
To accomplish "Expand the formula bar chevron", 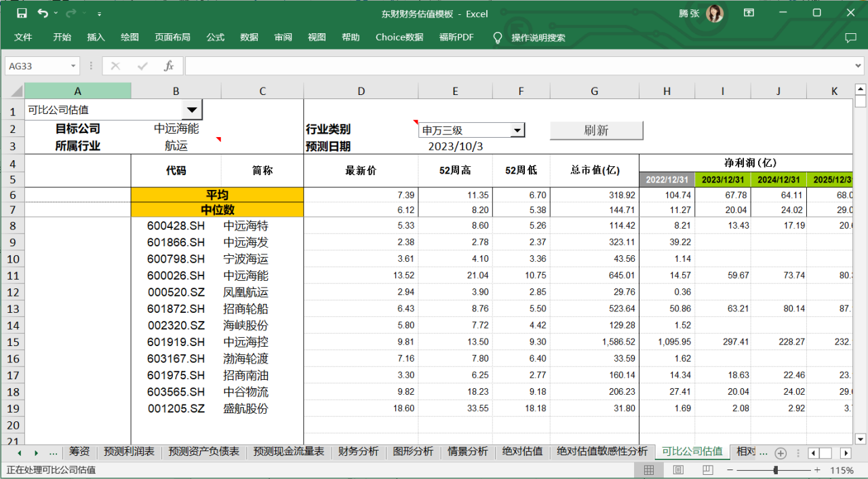I will click(858, 66).
